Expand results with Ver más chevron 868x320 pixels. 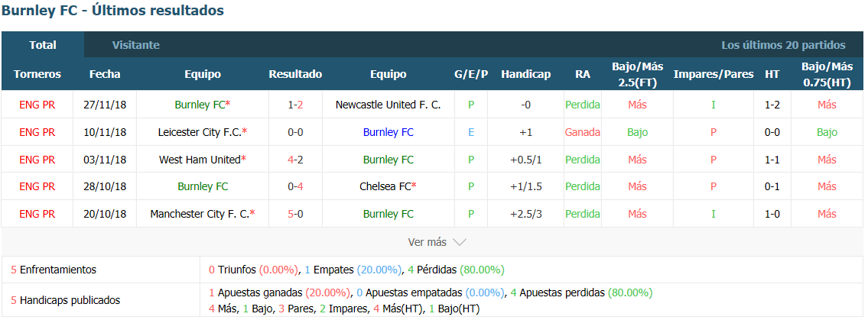(x=437, y=242)
